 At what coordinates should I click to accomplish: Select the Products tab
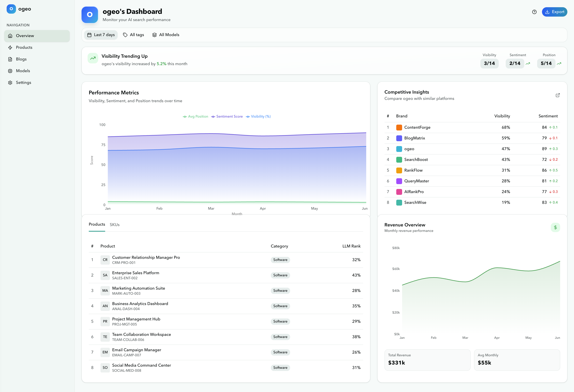(x=97, y=224)
